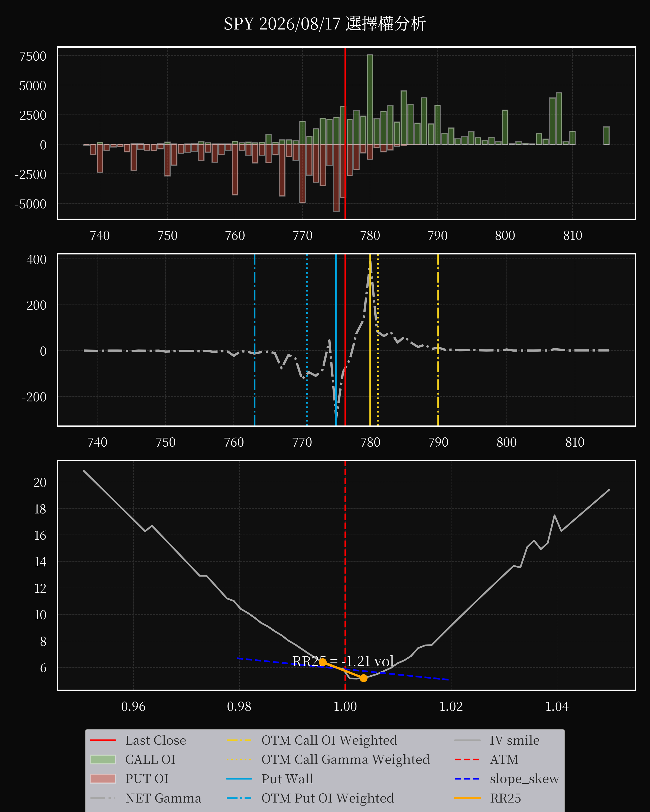This screenshot has width=650, height=812.
Task: Click the IV smile legend label
Action: pos(514,741)
